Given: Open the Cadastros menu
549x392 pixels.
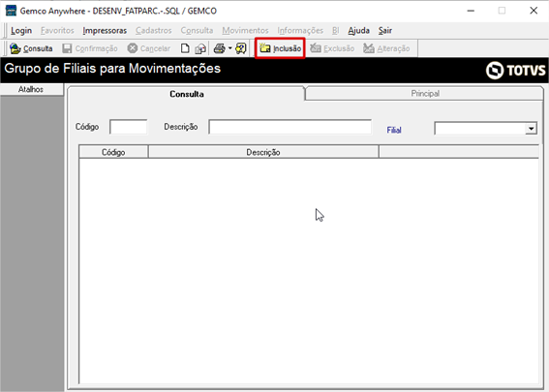Looking at the screenshot, I should 154,30.
